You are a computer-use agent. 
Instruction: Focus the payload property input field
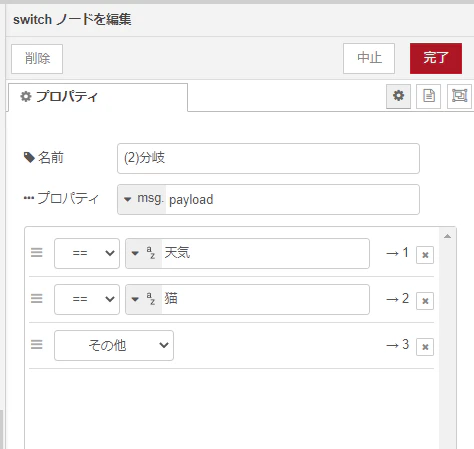pyautogui.click(x=292, y=199)
